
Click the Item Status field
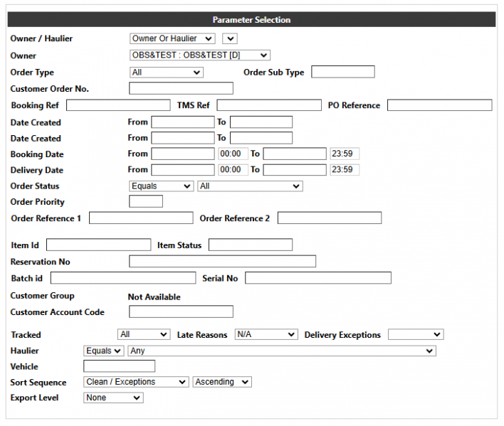click(x=251, y=245)
